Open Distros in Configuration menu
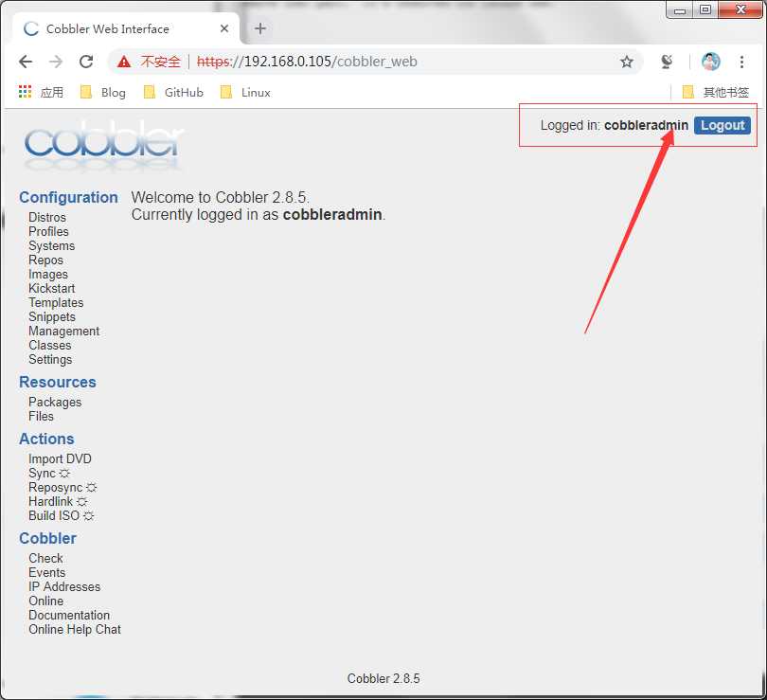The height and width of the screenshot is (700, 767). 47,217
